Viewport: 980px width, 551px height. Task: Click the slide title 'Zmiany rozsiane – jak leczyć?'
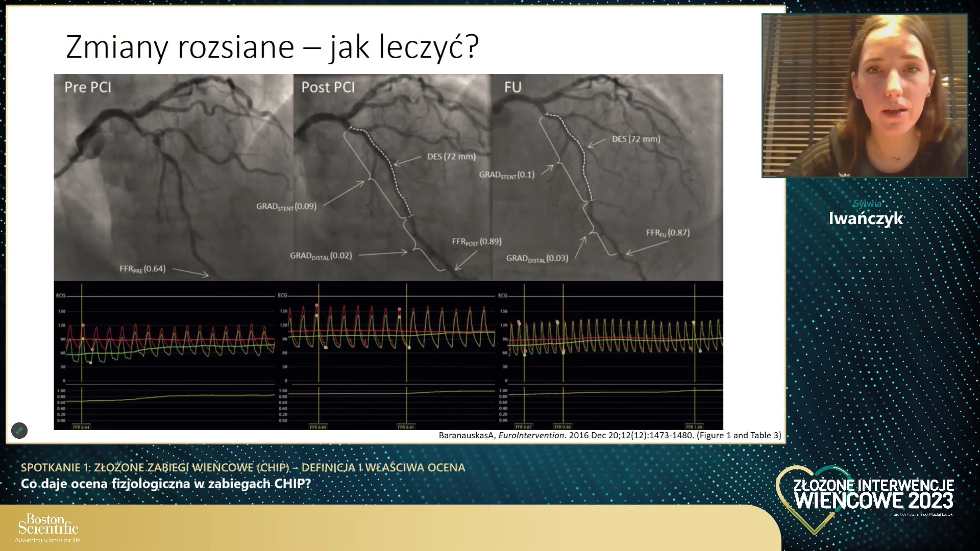tap(272, 47)
